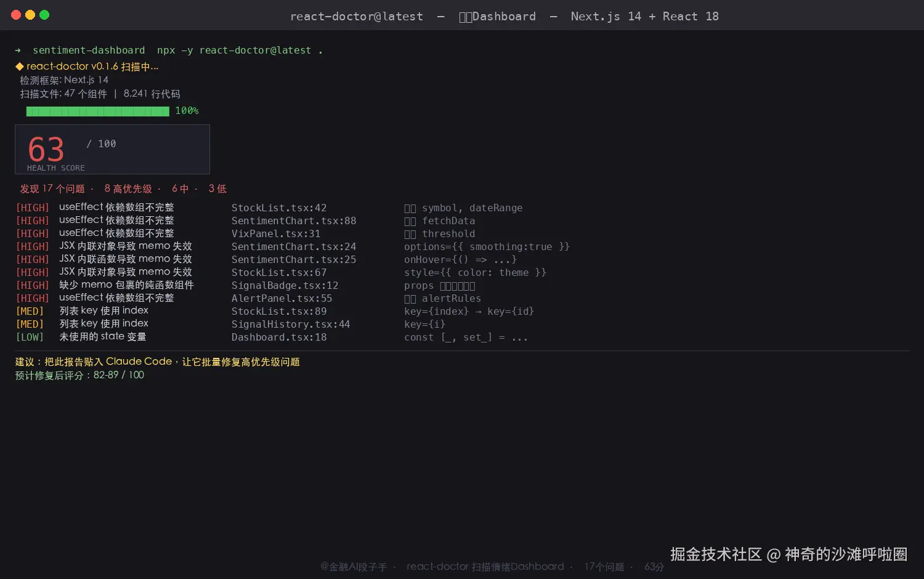Click [MED] tag on StockList.tsx:89 row

click(30, 312)
